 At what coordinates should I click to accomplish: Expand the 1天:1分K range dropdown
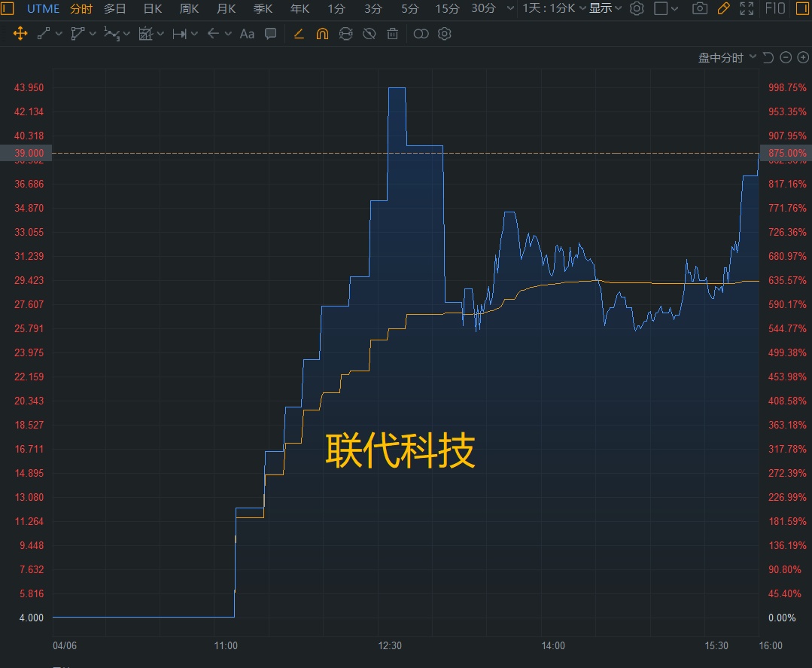[554, 8]
